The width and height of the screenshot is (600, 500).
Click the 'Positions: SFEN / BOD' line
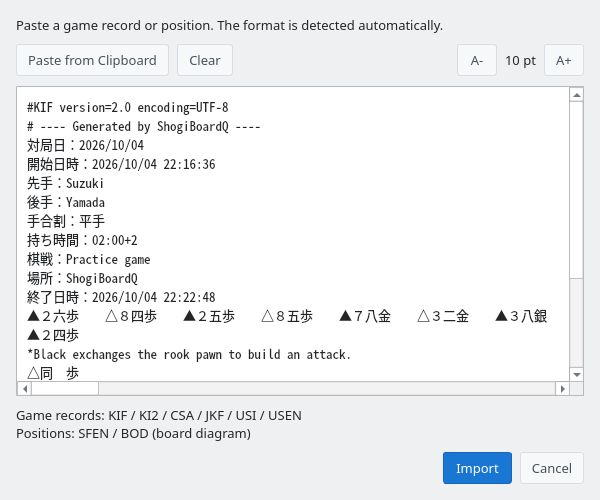pos(134,433)
